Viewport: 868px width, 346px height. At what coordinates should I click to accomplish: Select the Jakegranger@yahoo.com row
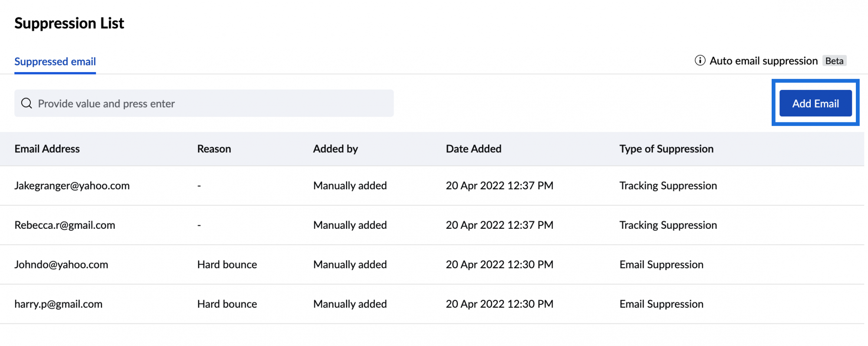coord(72,186)
